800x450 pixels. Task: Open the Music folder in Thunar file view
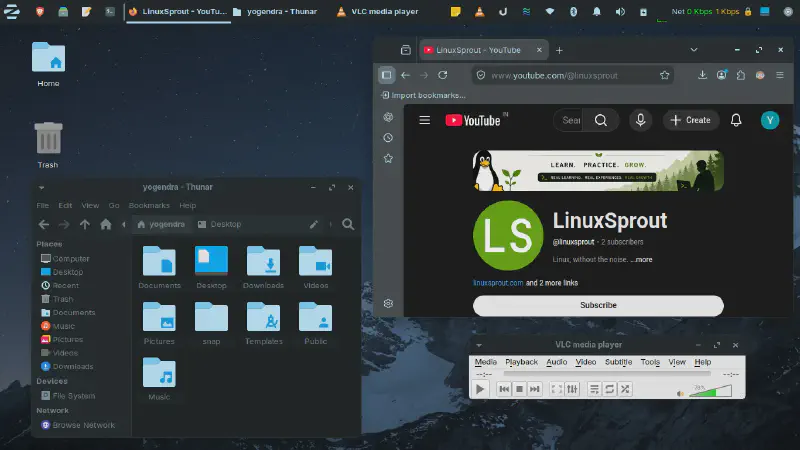(x=159, y=379)
